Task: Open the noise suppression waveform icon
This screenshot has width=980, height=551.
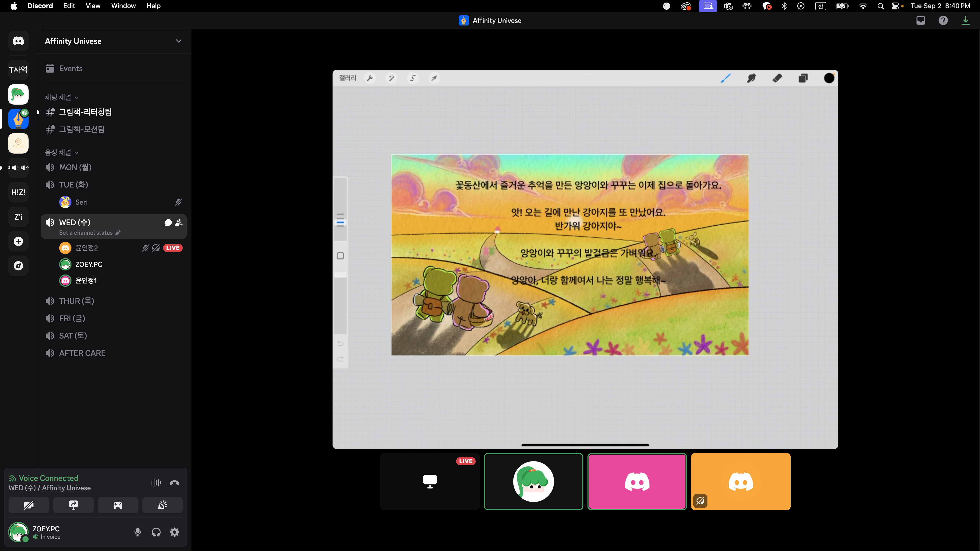Action: 156,483
